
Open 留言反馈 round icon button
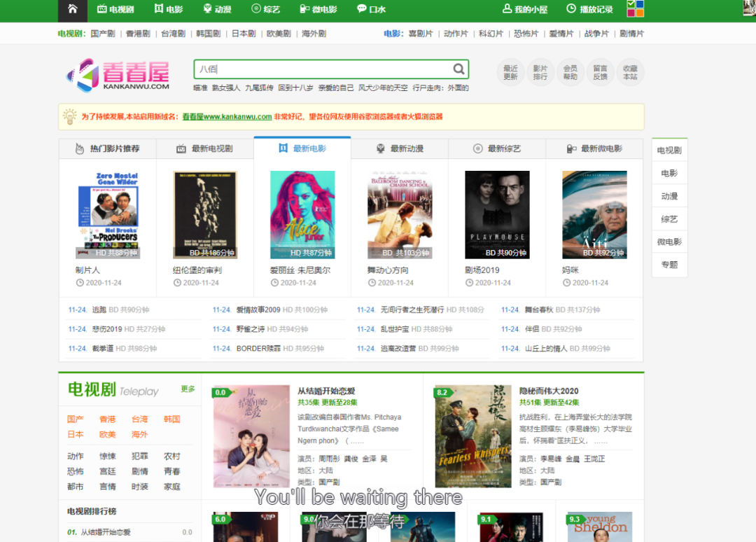click(600, 72)
